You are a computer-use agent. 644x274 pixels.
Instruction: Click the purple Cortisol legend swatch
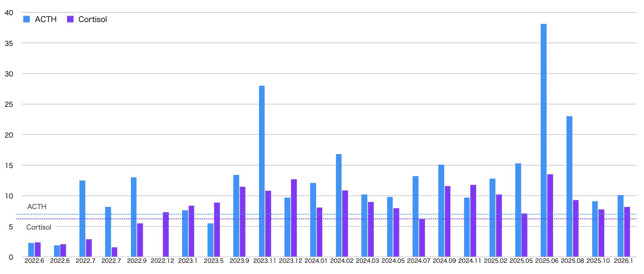[70, 19]
